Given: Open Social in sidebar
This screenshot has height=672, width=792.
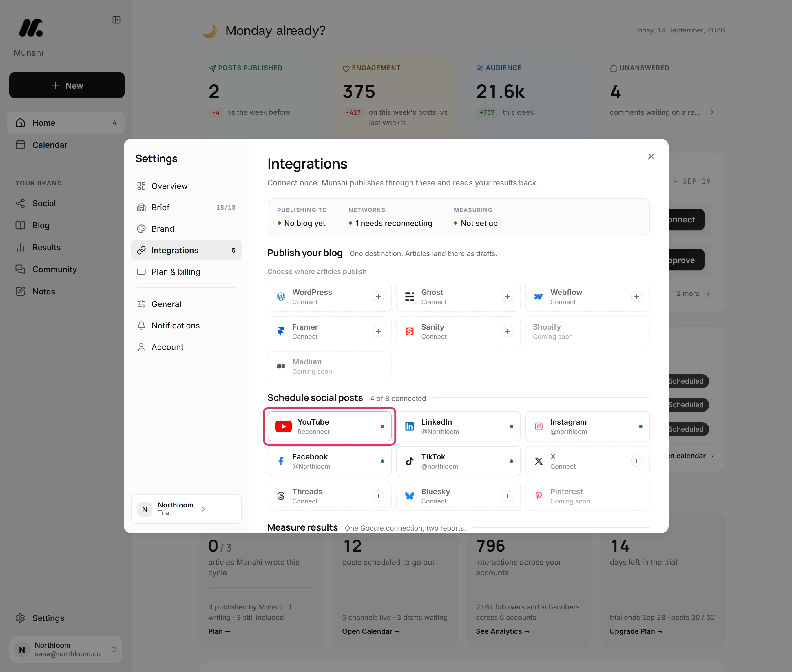Looking at the screenshot, I should pyautogui.click(x=65, y=203).
